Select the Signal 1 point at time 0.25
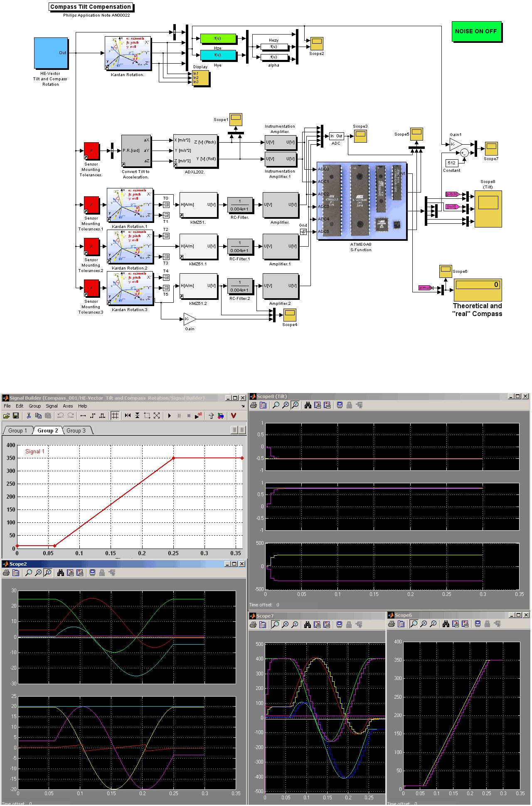Screen dimensions: 532x806 tap(174, 458)
